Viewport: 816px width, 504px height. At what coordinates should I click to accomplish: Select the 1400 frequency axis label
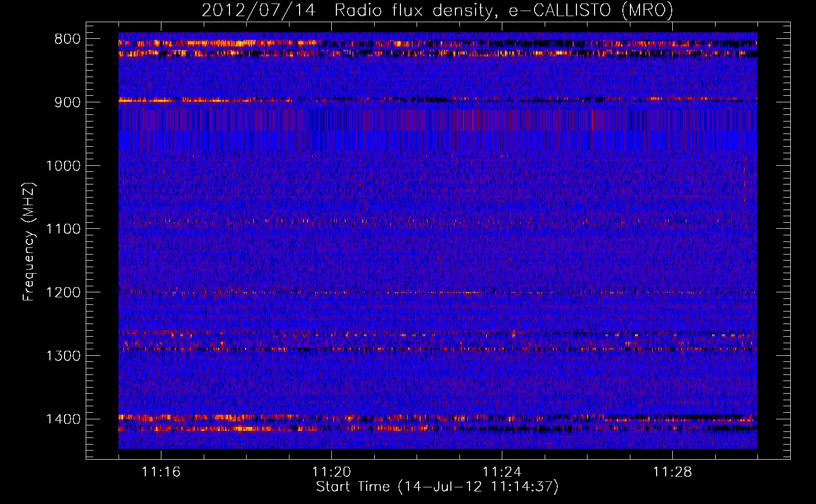(63, 419)
